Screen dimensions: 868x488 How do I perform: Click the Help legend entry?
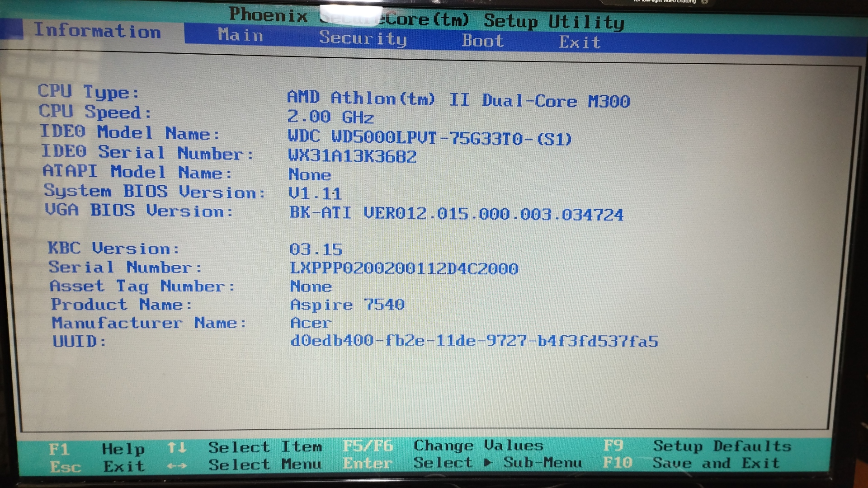pos(123,449)
